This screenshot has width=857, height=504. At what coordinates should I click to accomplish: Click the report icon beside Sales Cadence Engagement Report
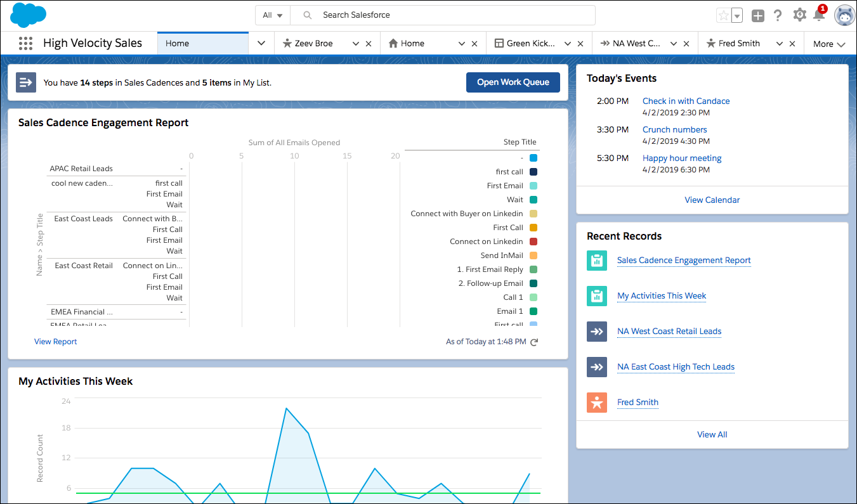coord(597,261)
